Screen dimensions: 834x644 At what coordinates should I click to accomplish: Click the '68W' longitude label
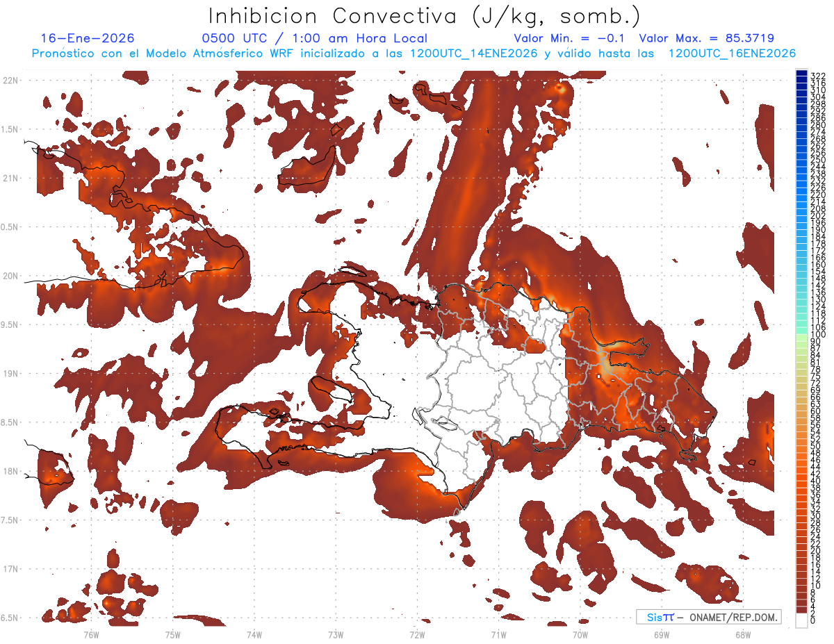(743, 634)
